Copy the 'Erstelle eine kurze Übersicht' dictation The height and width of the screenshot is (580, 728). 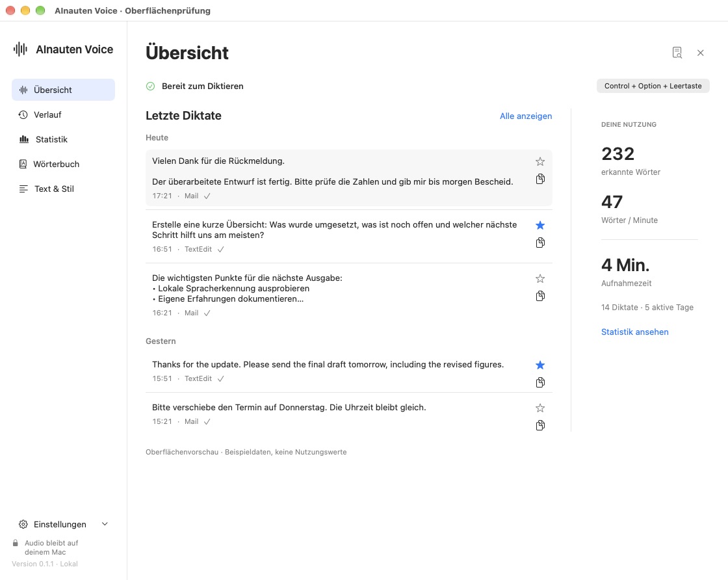point(540,243)
